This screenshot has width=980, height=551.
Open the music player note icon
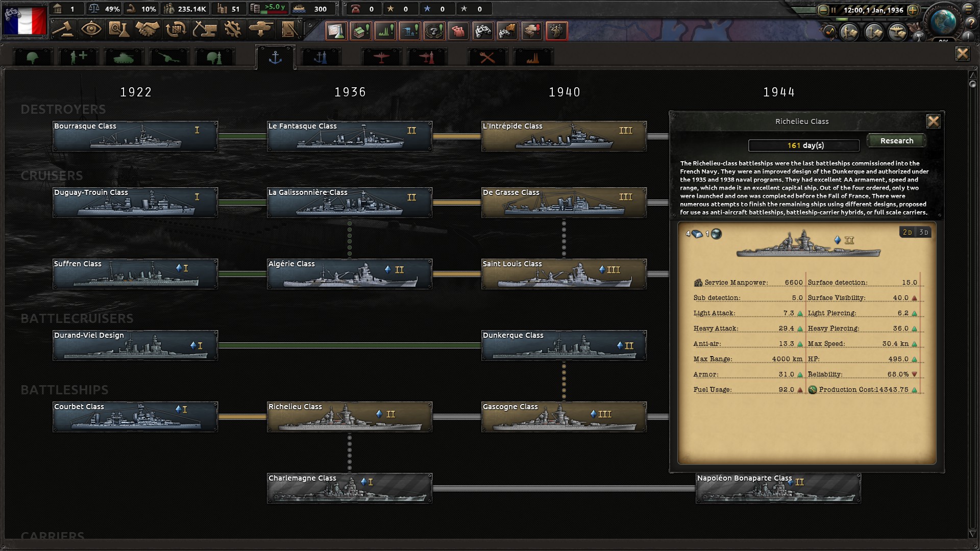click(829, 32)
